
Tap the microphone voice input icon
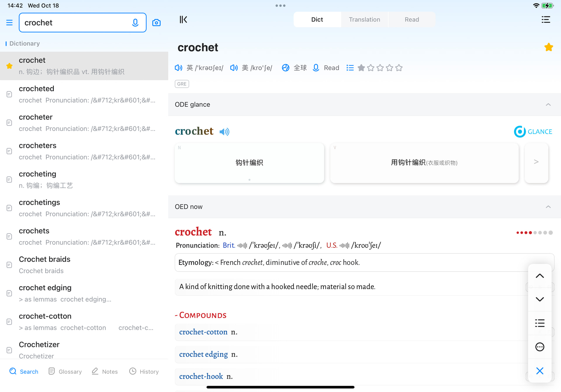pyautogui.click(x=135, y=23)
